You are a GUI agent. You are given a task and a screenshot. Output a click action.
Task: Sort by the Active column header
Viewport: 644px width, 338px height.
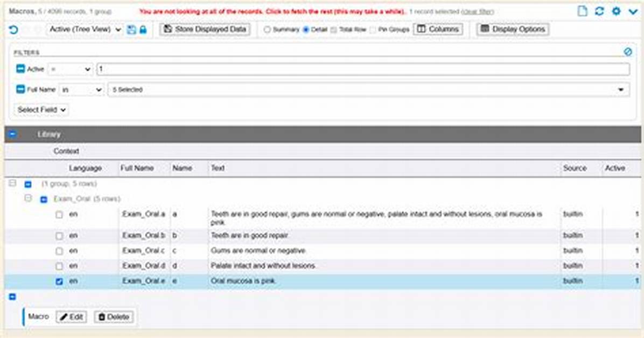(615, 168)
